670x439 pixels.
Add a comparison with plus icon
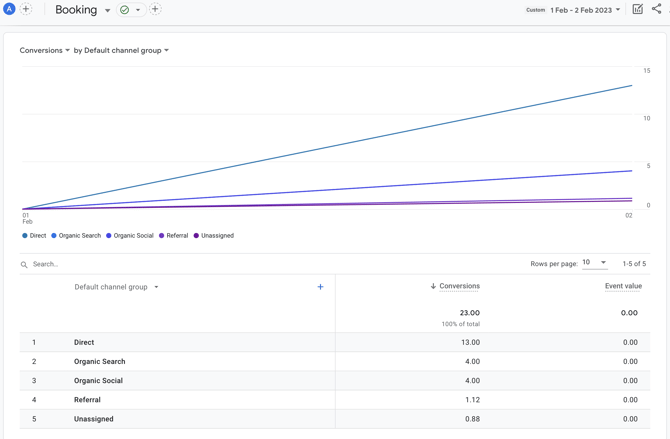point(26,9)
